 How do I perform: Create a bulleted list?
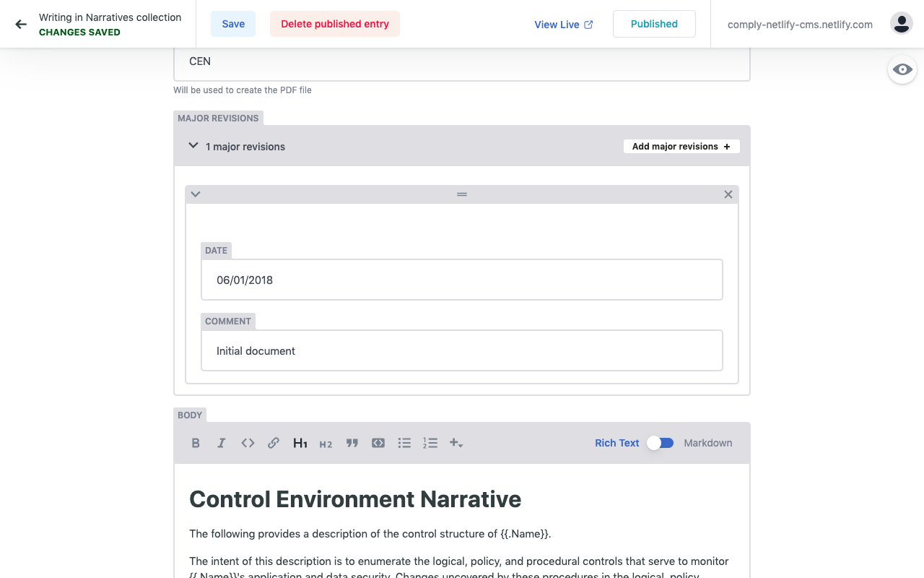pyautogui.click(x=404, y=443)
